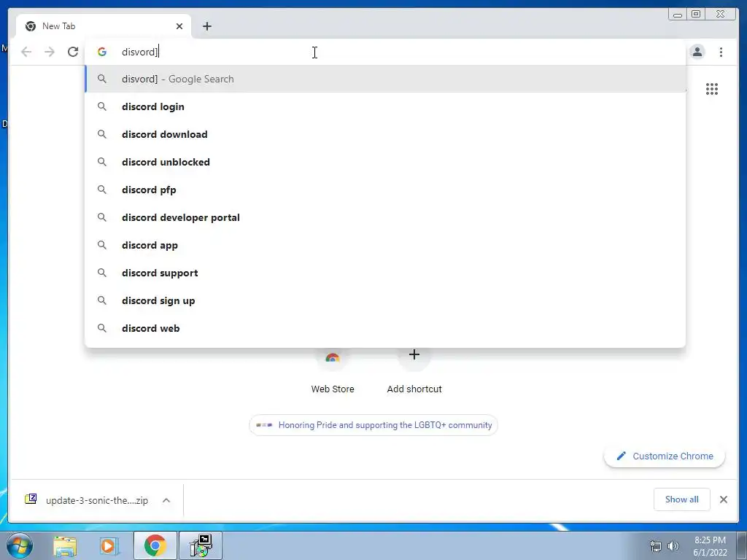
Task: Choose the discord unblocked suggestion
Action: tap(385, 162)
